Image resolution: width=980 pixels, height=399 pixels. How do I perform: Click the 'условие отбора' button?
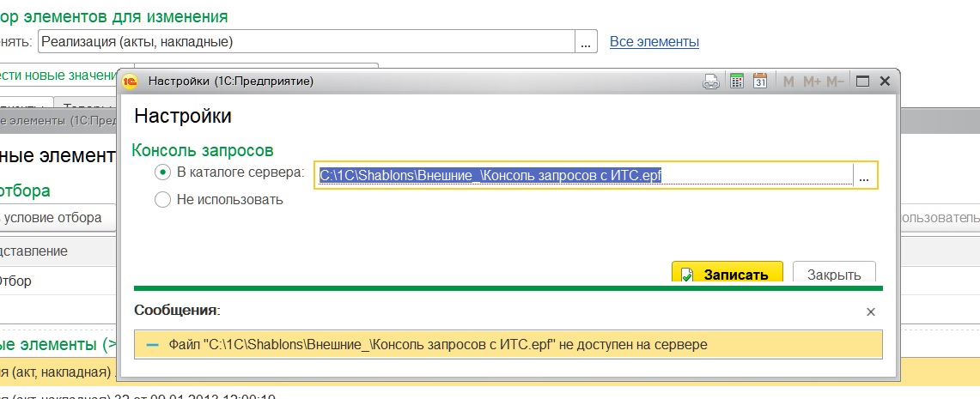click(52, 217)
